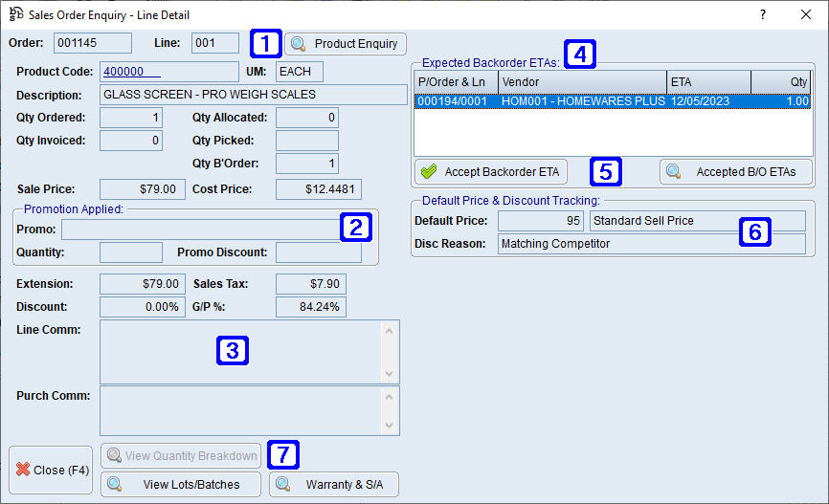
Task: Click the Qty B'Order field
Action: pyautogui.click(x=307, y=164)
